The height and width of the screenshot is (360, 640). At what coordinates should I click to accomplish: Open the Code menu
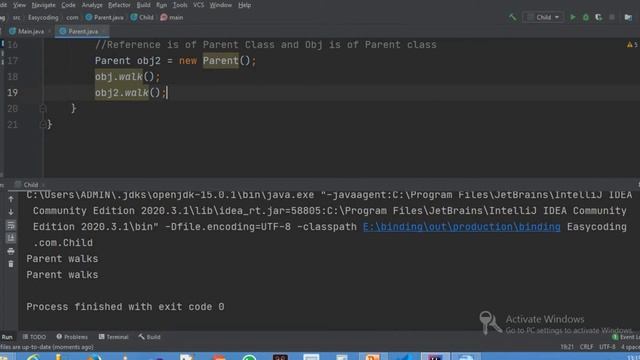coord(68,5)
